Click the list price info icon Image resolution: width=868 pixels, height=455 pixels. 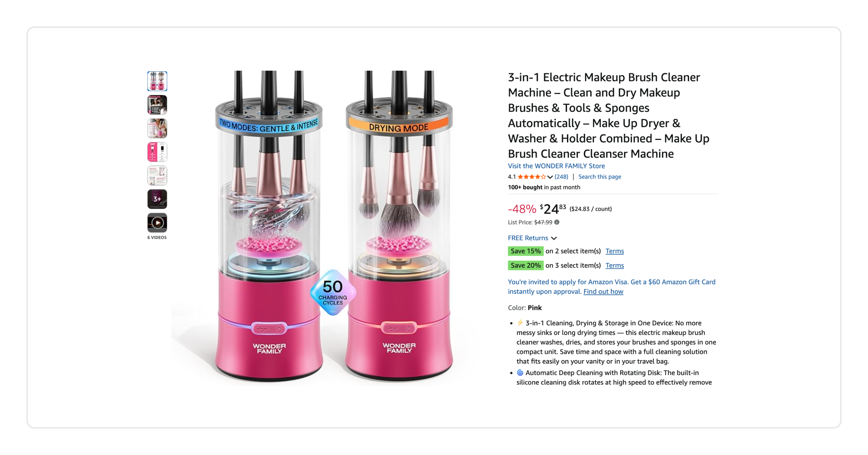(557, 222)
